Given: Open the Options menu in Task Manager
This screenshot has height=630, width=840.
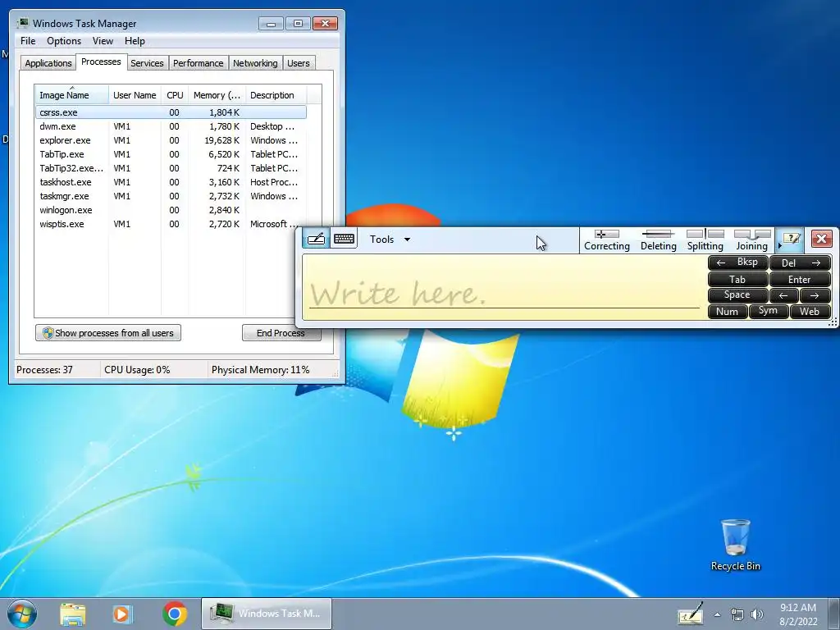Looking at the screenshot, I should pyautogui.click(x=64, y=41).
